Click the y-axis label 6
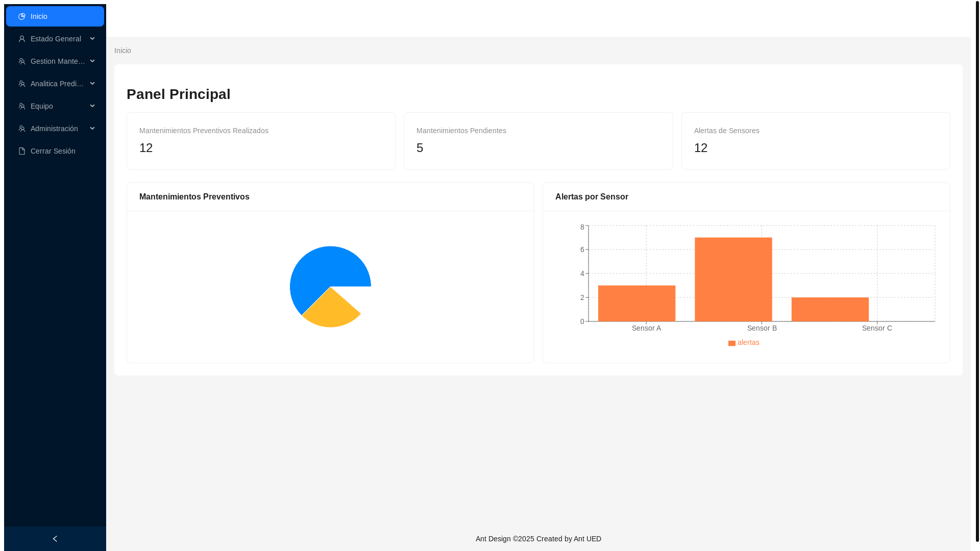The image size is (980, 551). click(x=582, y=249)
